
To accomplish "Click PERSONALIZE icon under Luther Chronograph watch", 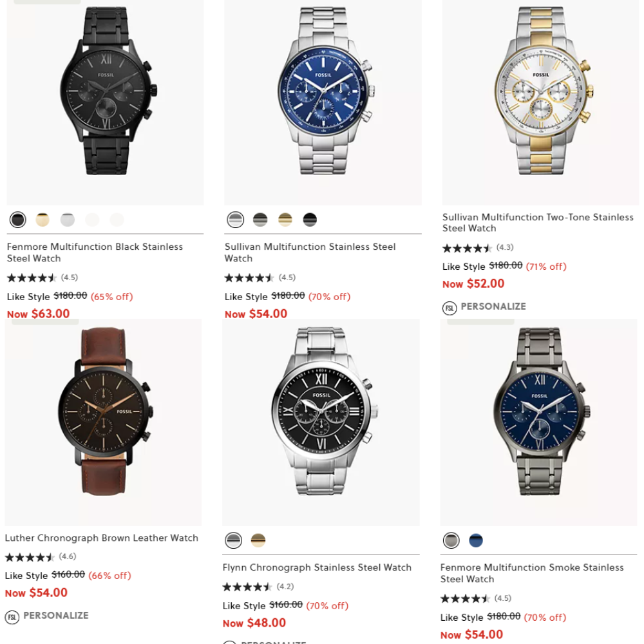I will click(12, 617).
